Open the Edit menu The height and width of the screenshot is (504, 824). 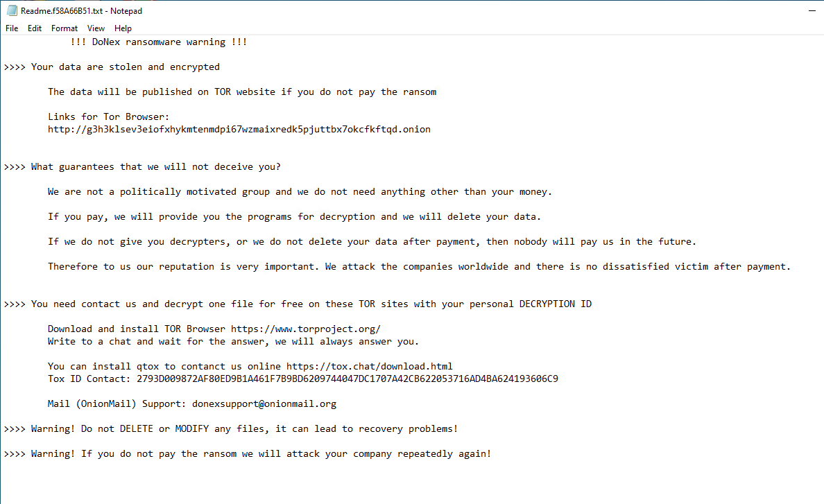click(35, 28)
